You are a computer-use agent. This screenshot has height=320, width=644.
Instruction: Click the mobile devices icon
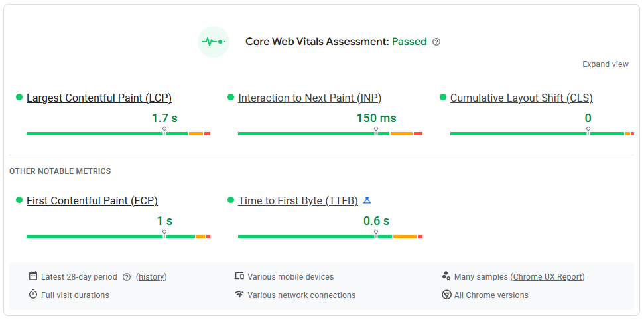[239, 276]
